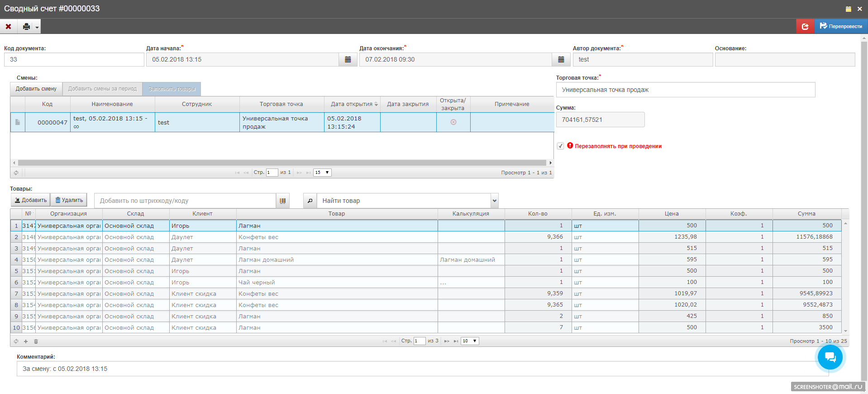Open goods rows-per-page dropdown showing 10
Viewport: 868px width, 394px height.
(470, 341)
